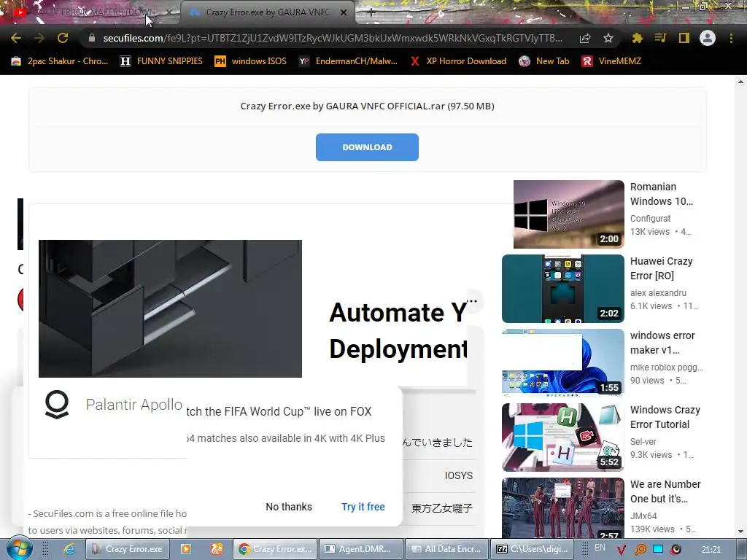Click the secufiles.com address bar URL
Image resolution: width=747 pixels, height=560 pixels.
point(333,38)
